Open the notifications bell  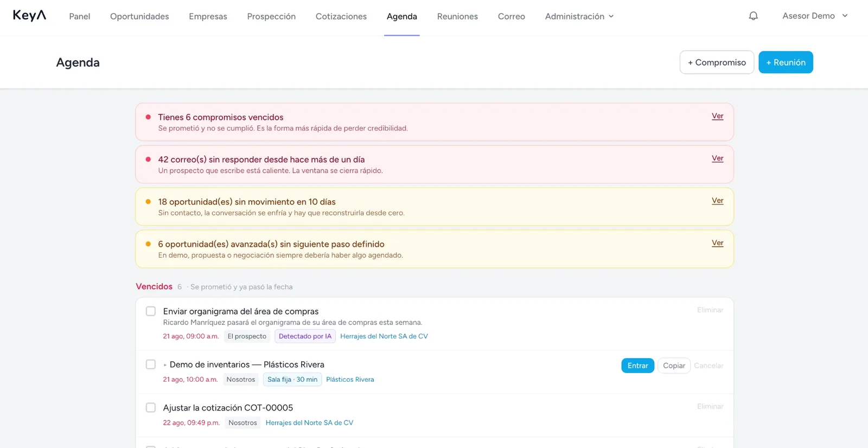[753, 16]
